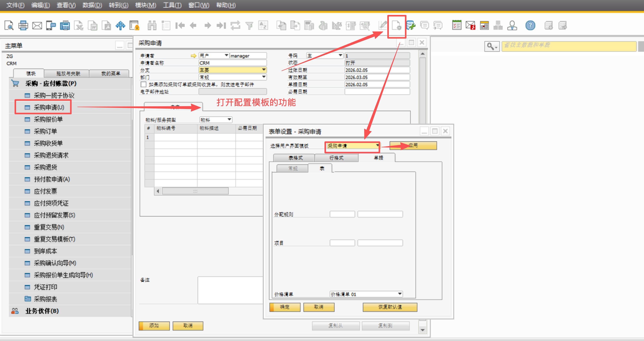Open the Form Settings toolbar icon
The image size is (644, 341).
(x=397, y=25)
